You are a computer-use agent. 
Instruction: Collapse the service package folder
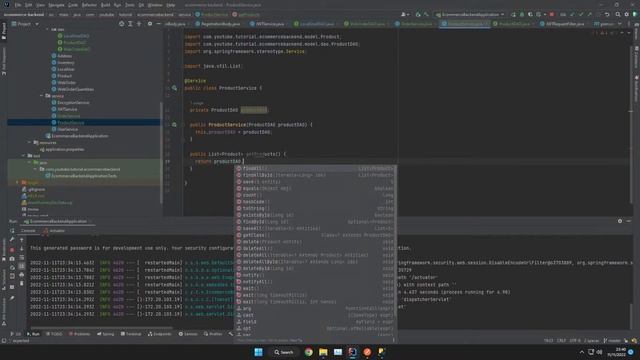[41, 96]
